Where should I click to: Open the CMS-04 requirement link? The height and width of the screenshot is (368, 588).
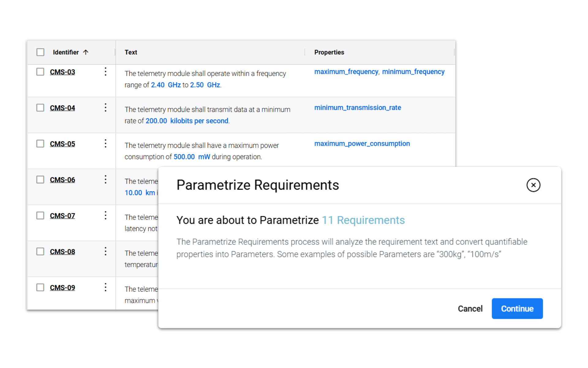[62, 108]
